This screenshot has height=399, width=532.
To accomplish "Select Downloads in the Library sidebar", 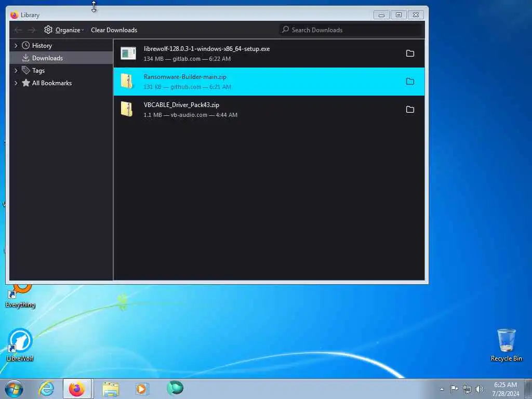I will (x=61, y=58).
